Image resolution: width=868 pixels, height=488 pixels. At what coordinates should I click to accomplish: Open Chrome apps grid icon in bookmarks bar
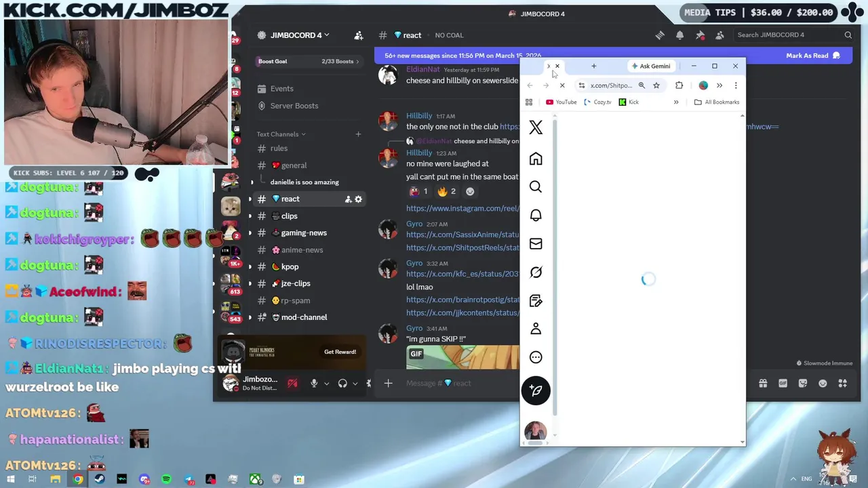click(x=529, y=102)
